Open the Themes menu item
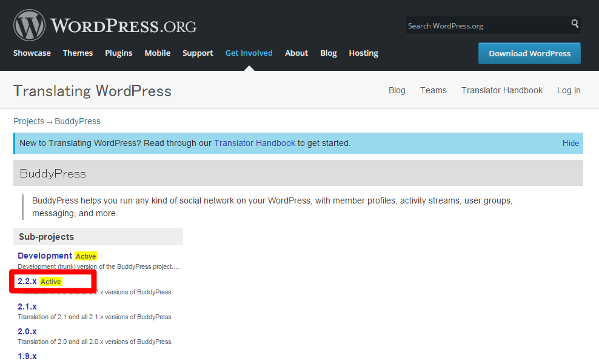The width and height of the screenshot is (599, 364). click(78, 53)
